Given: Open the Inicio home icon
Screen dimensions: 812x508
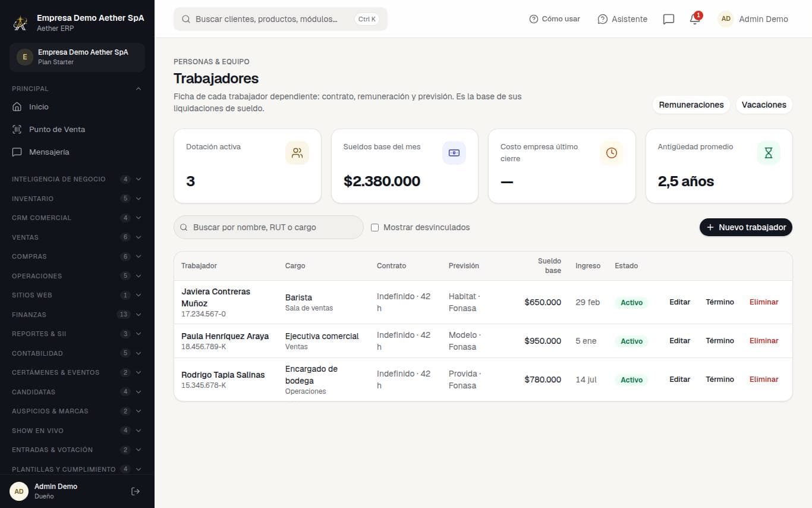Looking at the screenshot, I should point(17,107).
